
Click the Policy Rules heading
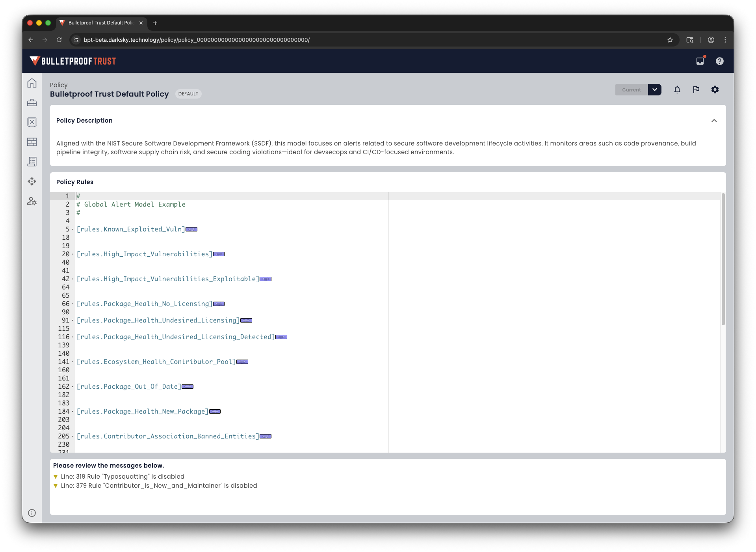point(75,182)
